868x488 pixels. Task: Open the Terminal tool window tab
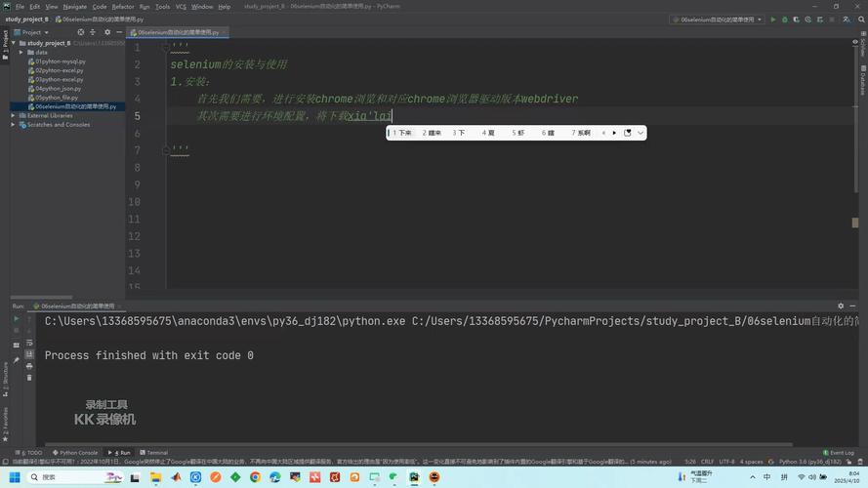coord(154,453)
